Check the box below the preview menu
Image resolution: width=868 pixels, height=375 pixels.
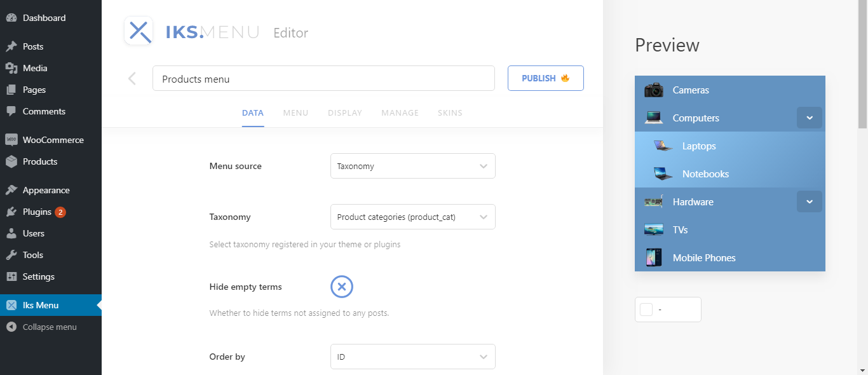click(646, 310)
